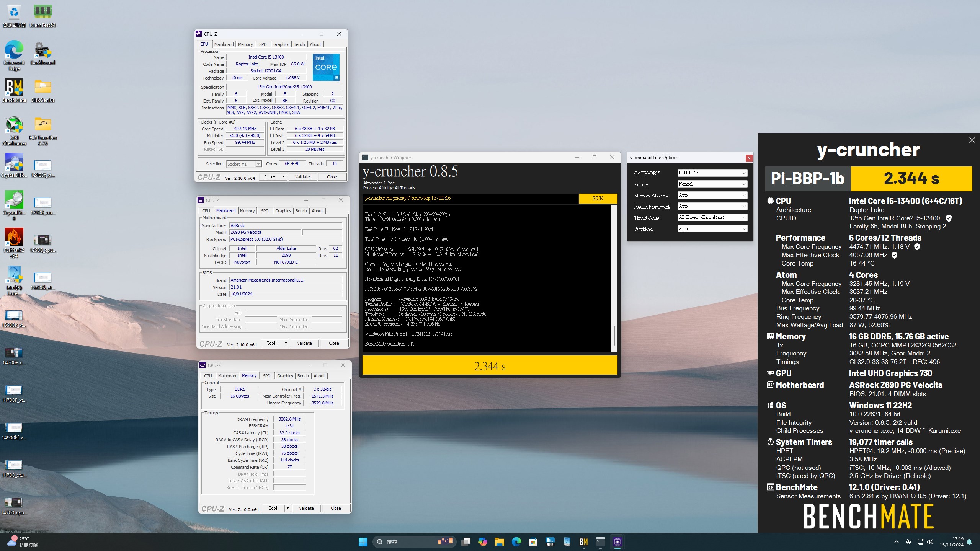Viewport: 980px width, 551px height.
Task: Open Copilot from the taskbar
Action: coord(483,541)
